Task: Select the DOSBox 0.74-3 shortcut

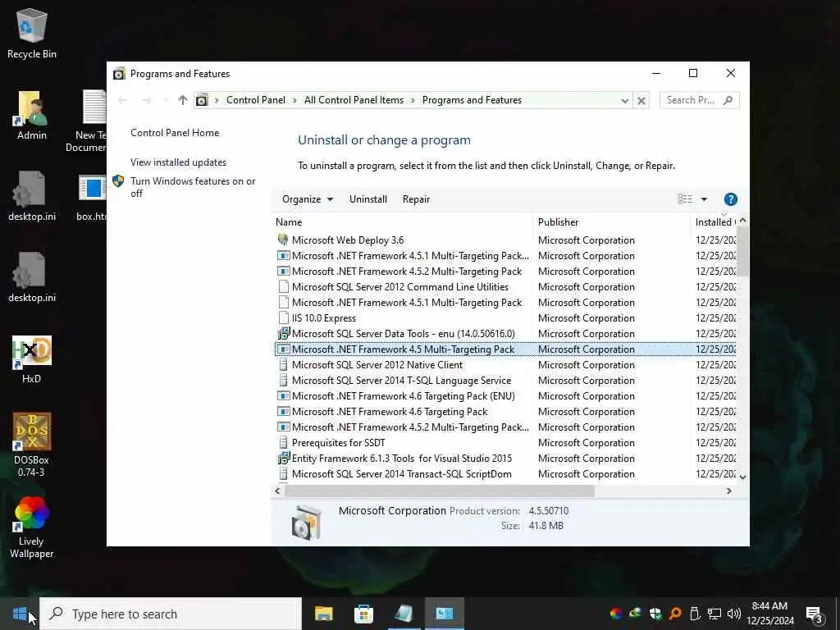Action: coord(32,445)
